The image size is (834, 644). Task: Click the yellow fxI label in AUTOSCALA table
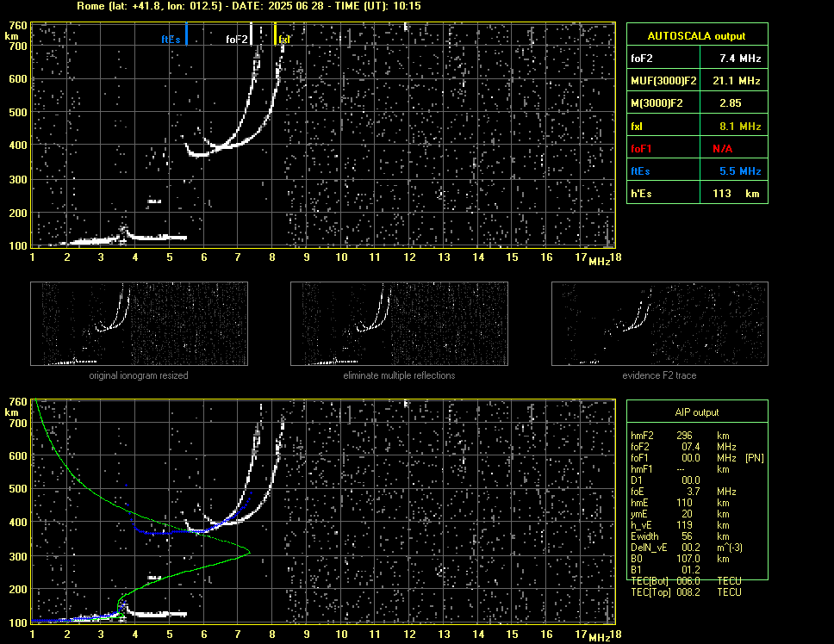click(637, 127)
